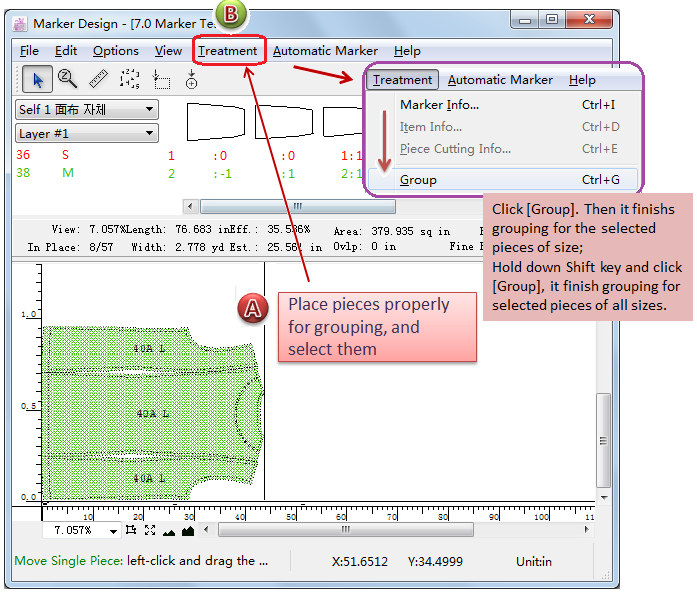Pick the ruler measure tool

(x=98, y=79)
